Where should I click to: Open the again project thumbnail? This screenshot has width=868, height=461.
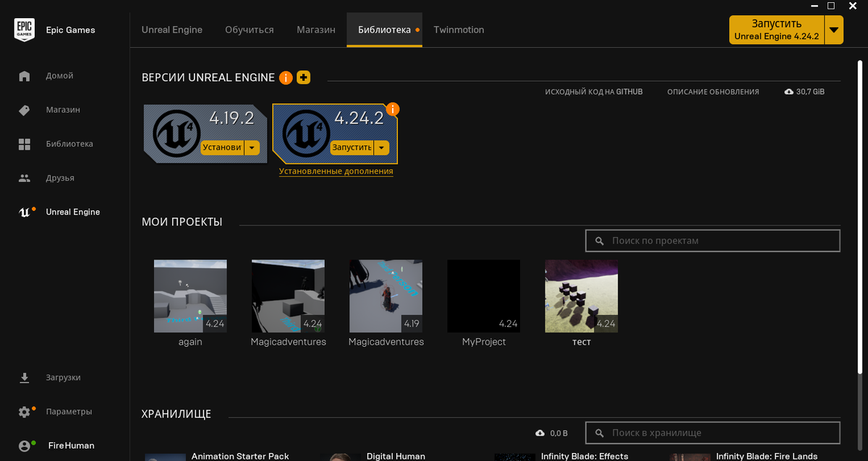coord(190,296)
